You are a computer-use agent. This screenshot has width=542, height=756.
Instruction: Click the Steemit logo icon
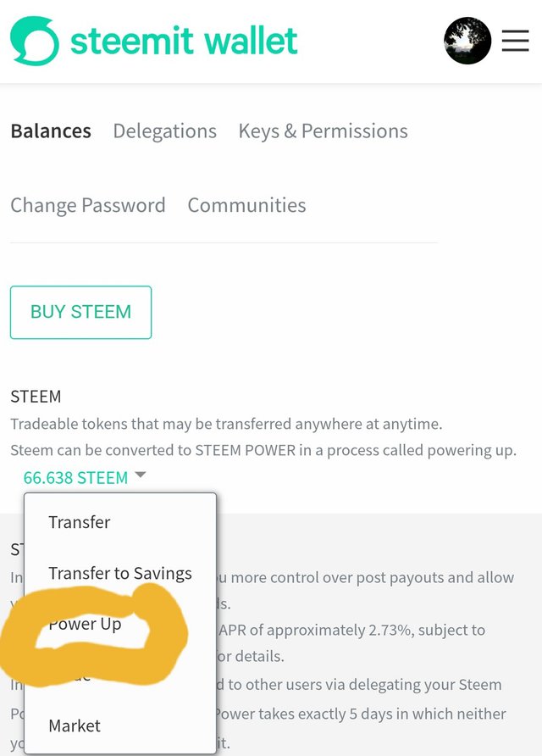point(35,41)
